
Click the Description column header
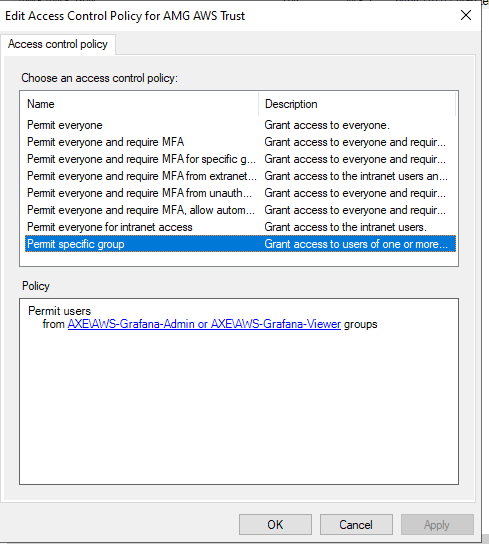coord(357,104)
